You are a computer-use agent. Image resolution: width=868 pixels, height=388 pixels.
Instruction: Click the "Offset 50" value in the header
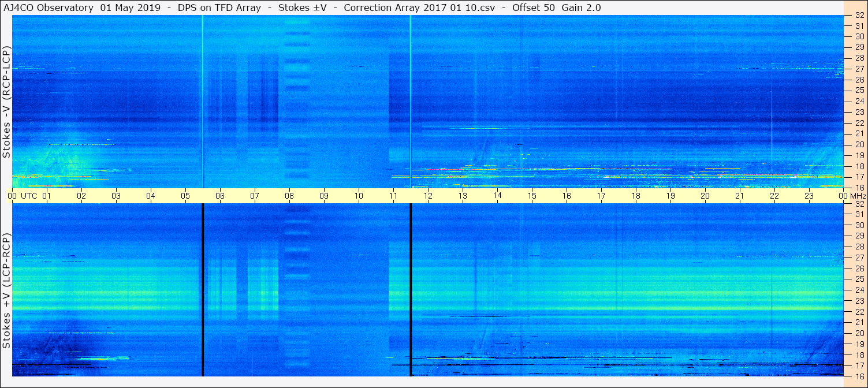pyautogui.click(x=534, y=8)
